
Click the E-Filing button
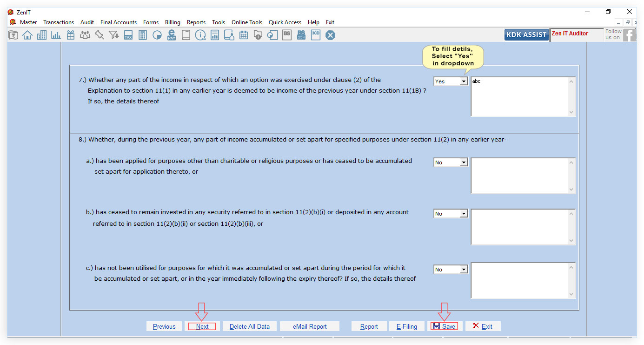[x=407, y=326]
